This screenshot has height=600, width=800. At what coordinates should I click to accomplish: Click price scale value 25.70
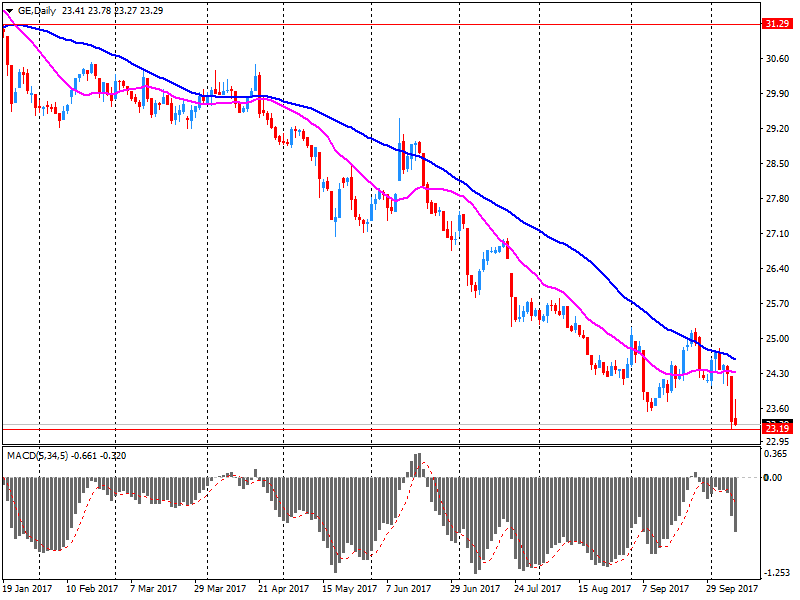[x=778, y=304]
